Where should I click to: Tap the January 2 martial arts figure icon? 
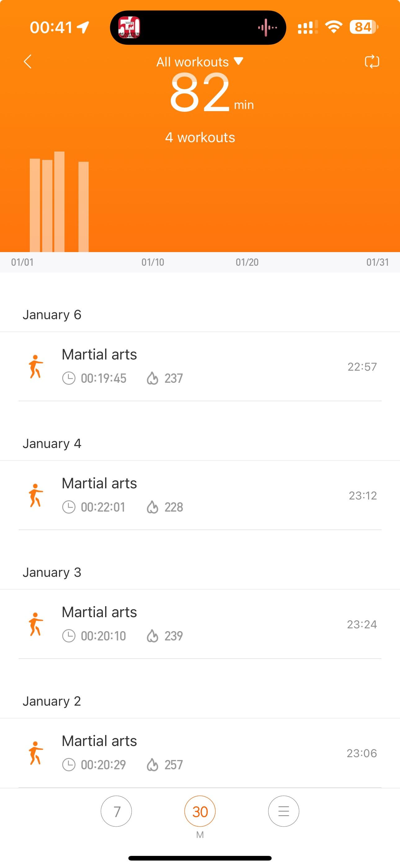(36, 753)
